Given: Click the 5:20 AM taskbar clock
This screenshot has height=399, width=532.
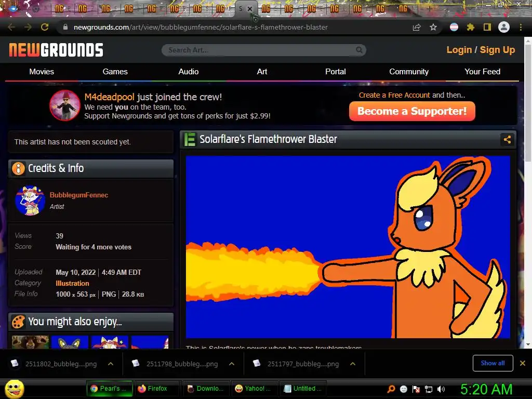Looking at the screenshot, I should (x=486, y=389).
